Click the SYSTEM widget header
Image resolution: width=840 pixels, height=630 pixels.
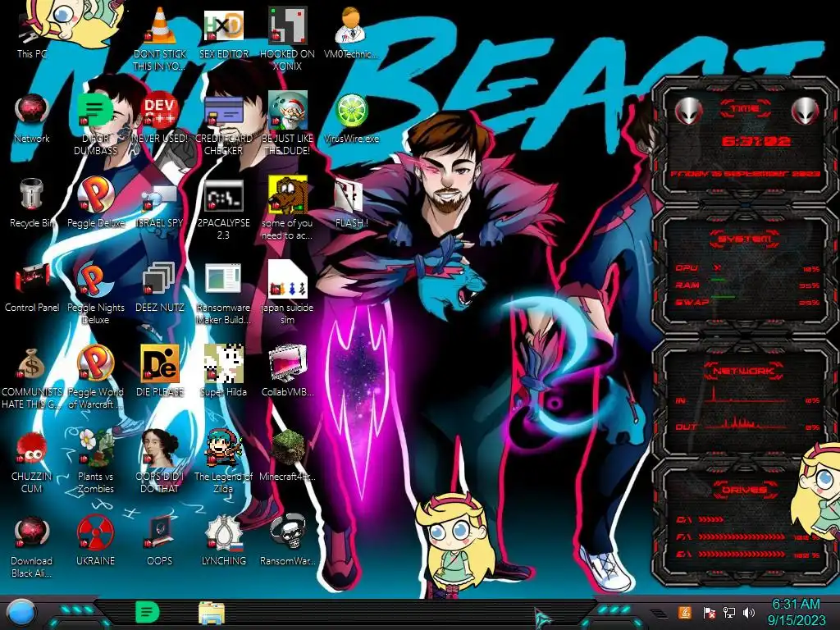tap(745, 239)
